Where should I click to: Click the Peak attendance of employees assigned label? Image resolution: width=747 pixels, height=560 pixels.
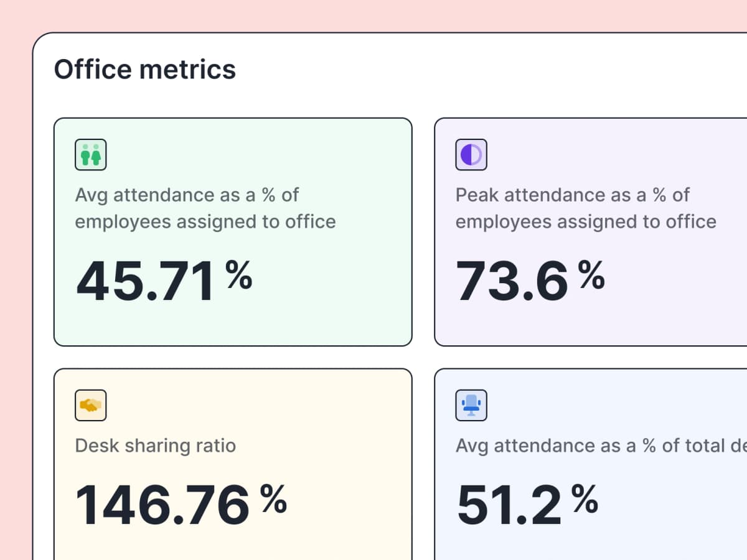pos(585,208)
